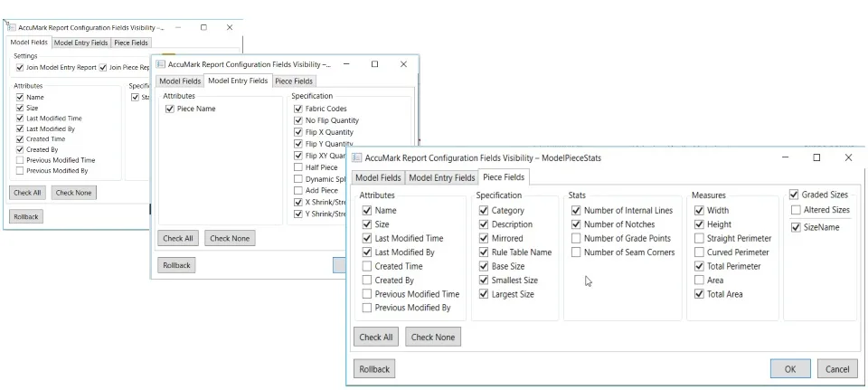Switch to Model Fields tab in front window

point(378,178)
